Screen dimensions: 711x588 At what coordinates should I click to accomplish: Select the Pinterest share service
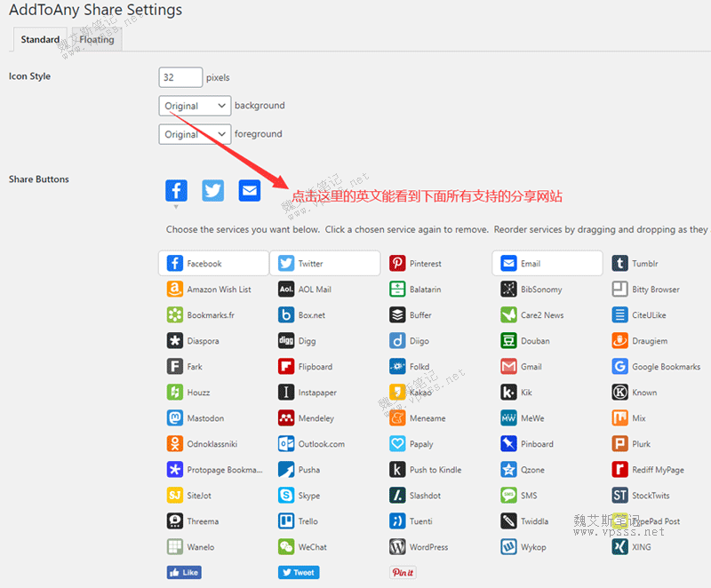point(425,264)
